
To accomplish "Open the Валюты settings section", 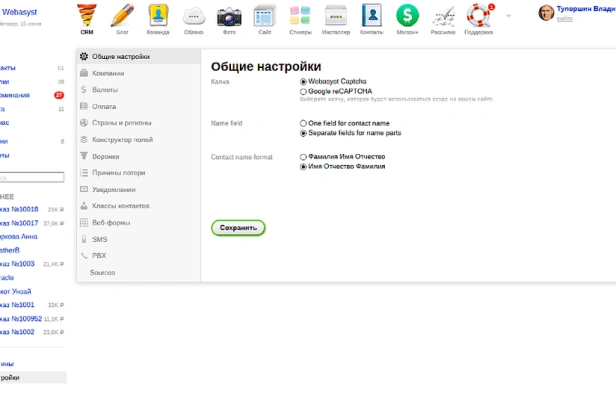I will 105,90.
